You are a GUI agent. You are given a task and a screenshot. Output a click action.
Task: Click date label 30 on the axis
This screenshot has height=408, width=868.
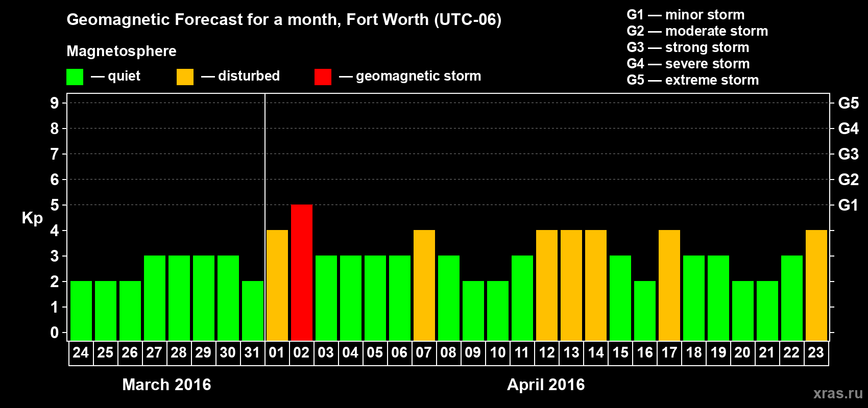click(x=228, y=353)
